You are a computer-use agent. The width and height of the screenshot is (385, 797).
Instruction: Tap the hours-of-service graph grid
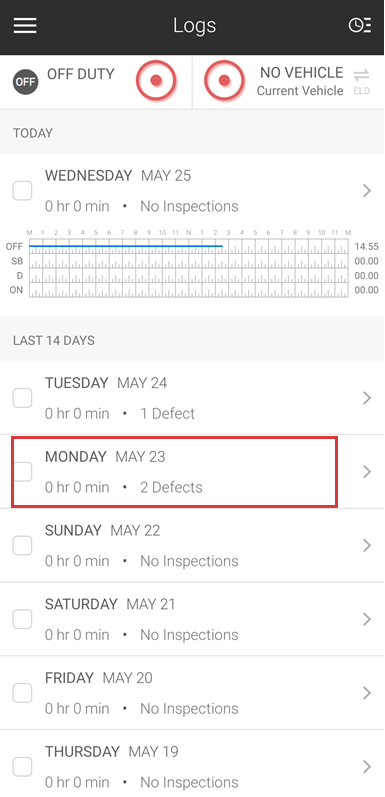click(x=189, y=268)
